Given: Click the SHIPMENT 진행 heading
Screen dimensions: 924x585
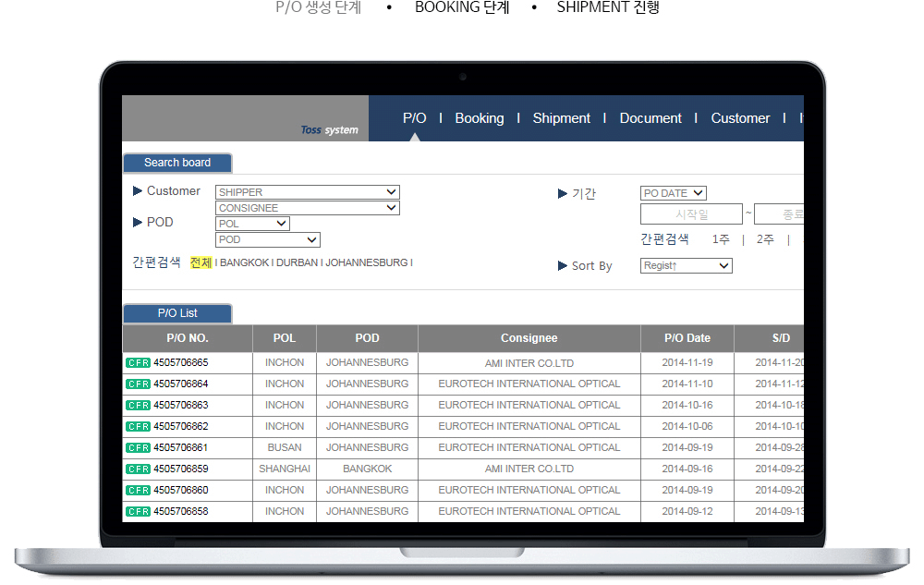Looking at the screenshot, I should (608, 7).
